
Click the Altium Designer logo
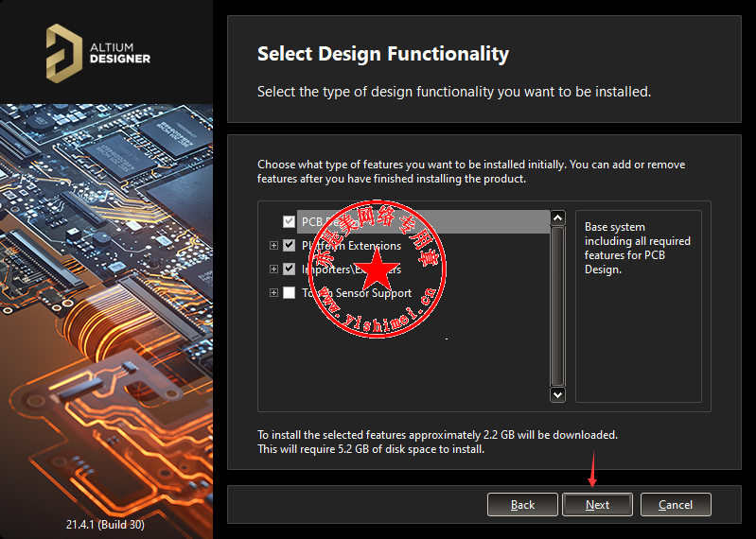point(97,53)
